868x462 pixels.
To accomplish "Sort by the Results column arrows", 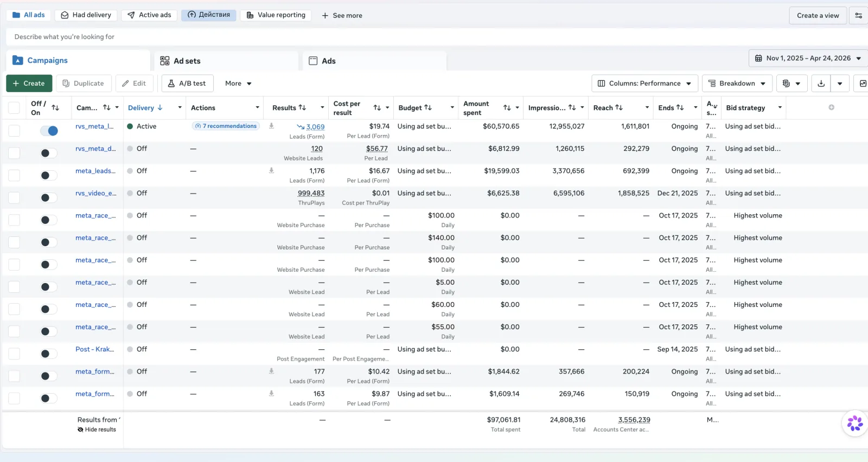I will (302, 107).
